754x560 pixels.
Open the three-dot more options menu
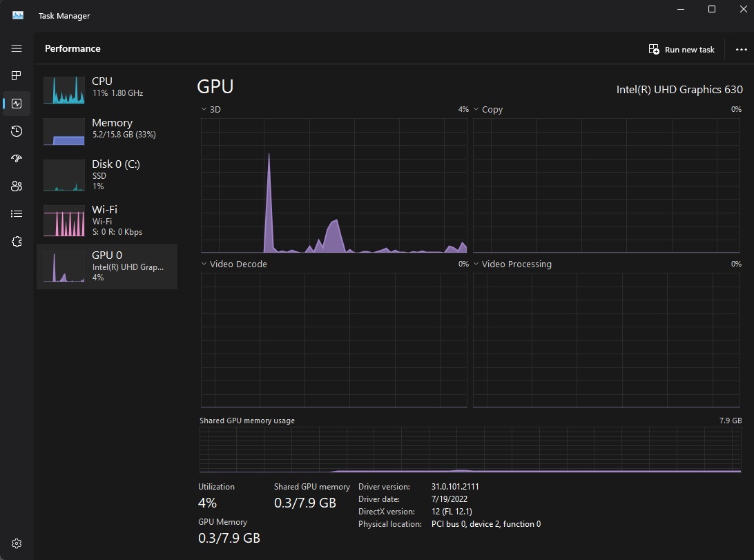tap(741, 49)
